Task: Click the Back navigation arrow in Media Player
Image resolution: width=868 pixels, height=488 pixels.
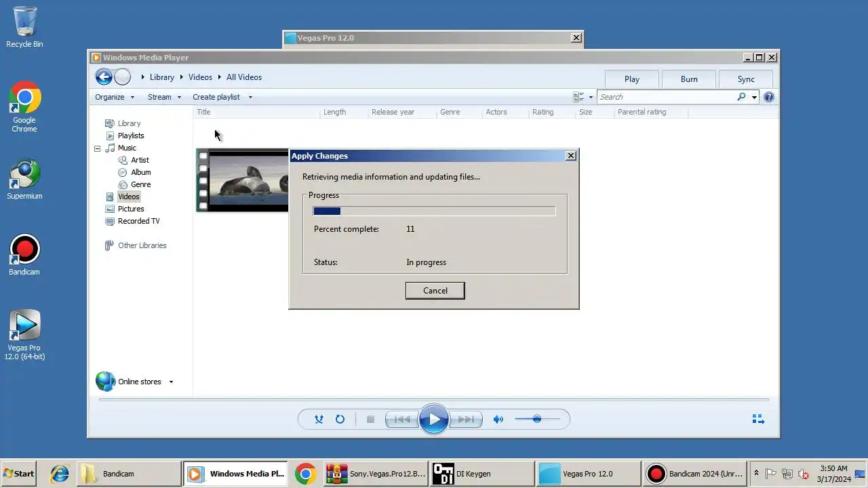Action: 104,77
